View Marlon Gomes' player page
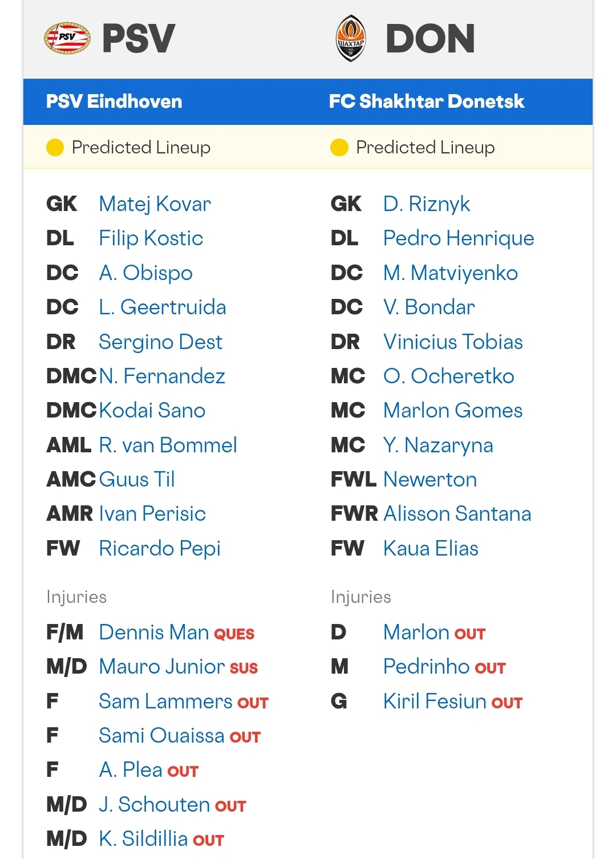Screen dimensions: 616x859 (453, 411)
